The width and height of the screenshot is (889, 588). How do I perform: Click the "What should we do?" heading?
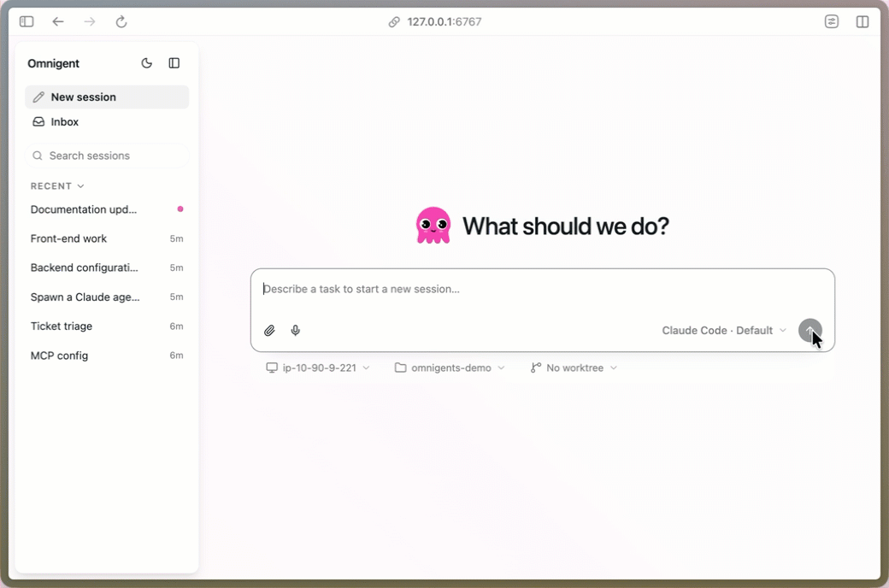[x=566, y=226]
